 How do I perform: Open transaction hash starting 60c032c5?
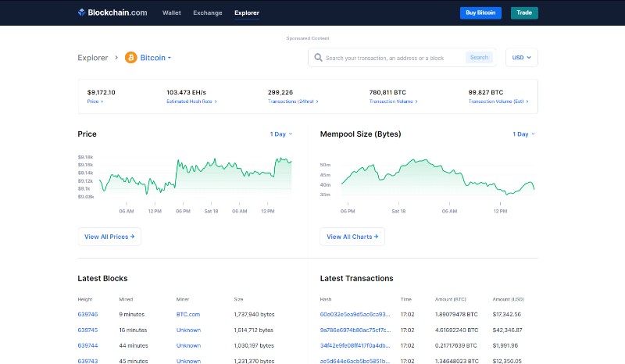pyautogui.click(x=355, y=314)
